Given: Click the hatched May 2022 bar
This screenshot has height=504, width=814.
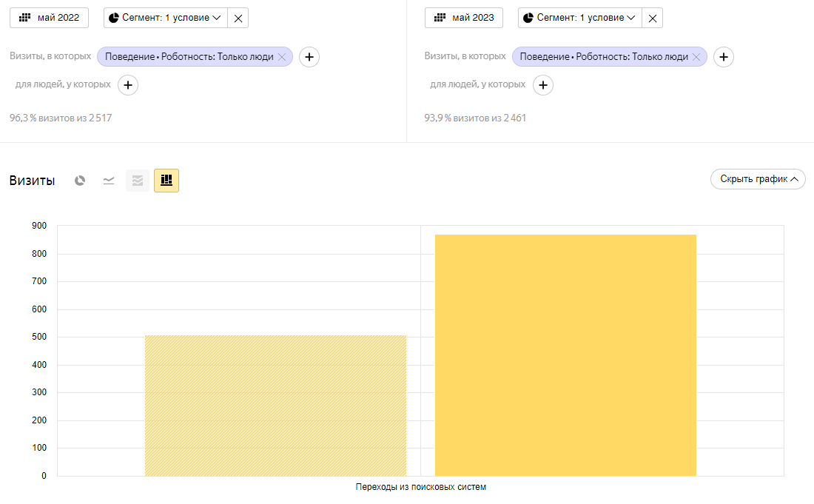Looking at the screenshot, I should [275, 406].
